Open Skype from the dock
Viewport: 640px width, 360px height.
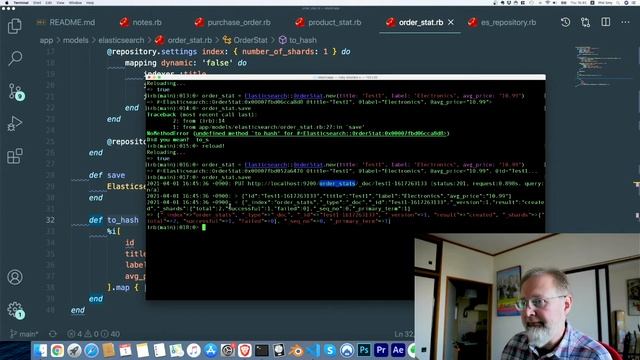tap(330, 350)
